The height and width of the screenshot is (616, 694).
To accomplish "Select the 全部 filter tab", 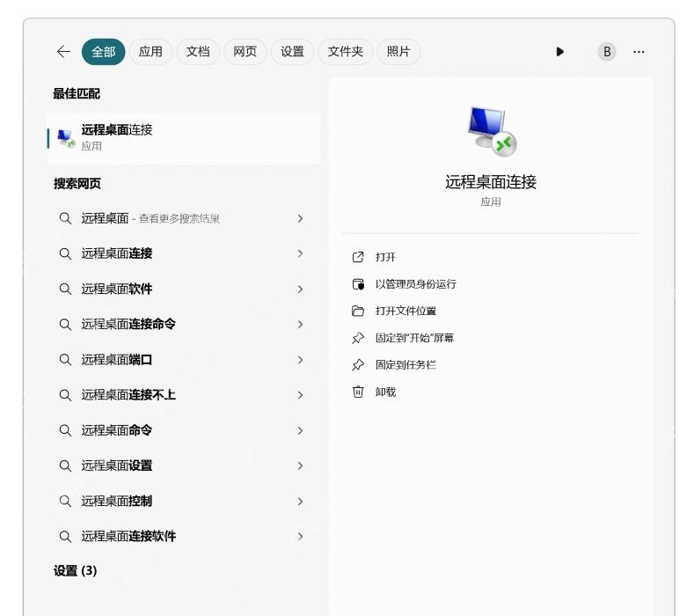I will tap(104, 52).
